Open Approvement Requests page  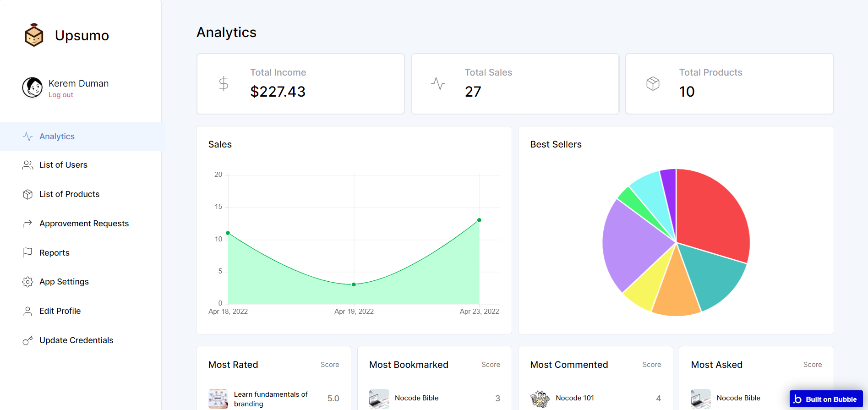click(x=81, y=224)
